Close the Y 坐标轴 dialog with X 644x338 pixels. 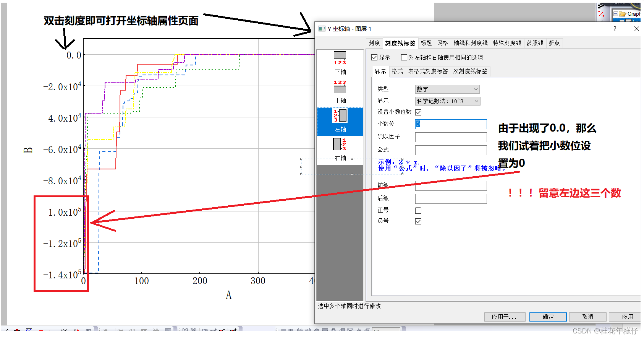(x=636, y=29)
